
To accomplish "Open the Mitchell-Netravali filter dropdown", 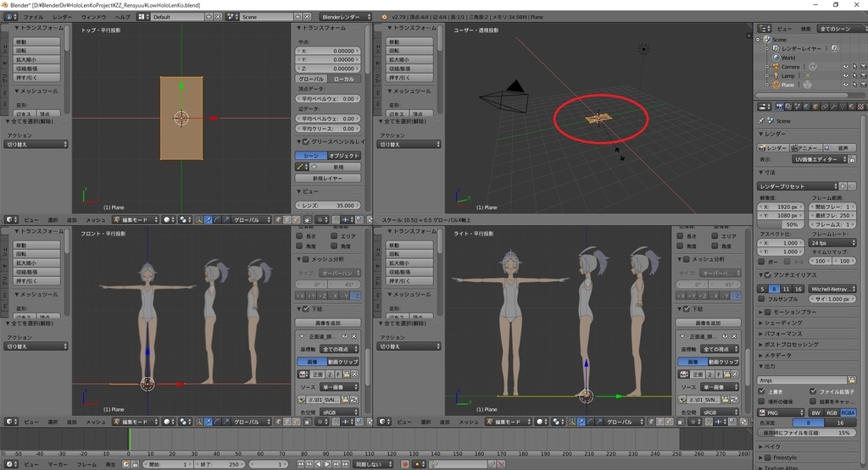I will coord(832,289).
